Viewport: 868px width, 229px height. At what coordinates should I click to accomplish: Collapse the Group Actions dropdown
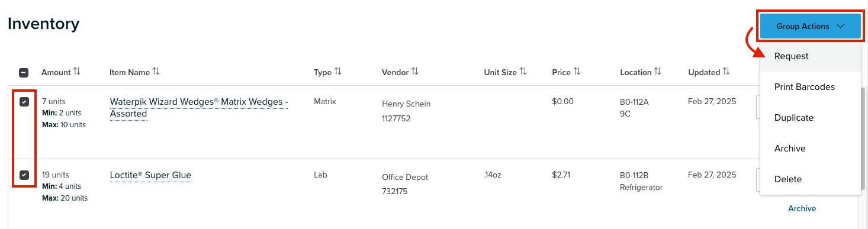pyautogui.click(x=810, y=26)
